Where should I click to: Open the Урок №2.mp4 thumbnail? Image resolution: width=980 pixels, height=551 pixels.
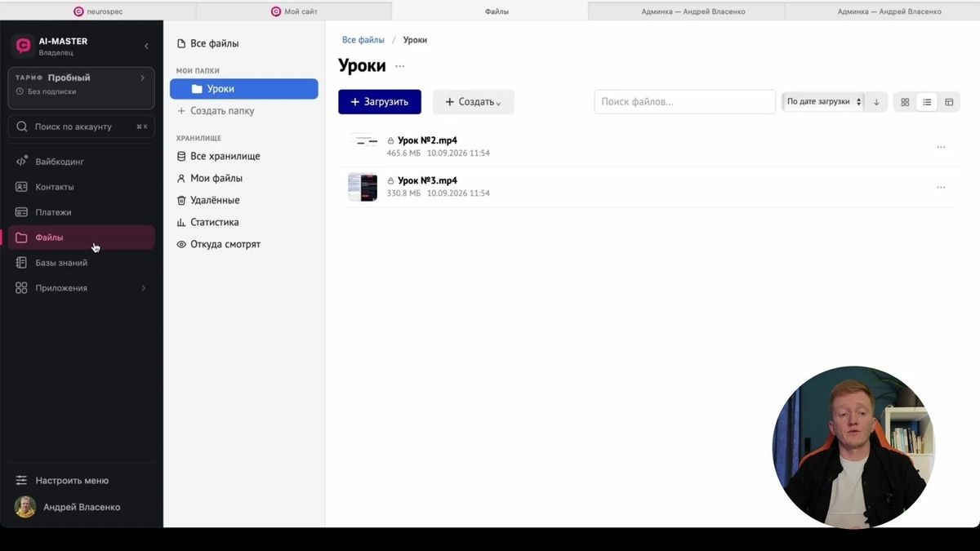point(363,147)
